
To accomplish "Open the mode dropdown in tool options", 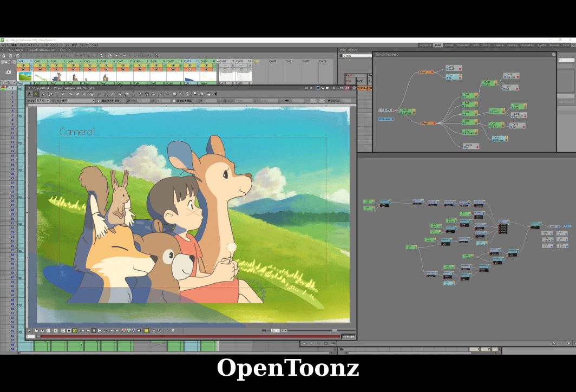I will coord(77,101).
